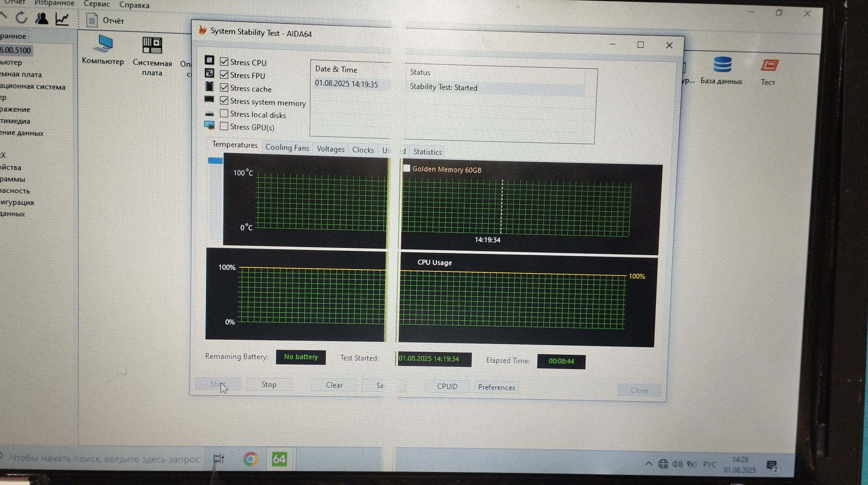The height and width of the screenshot is (485, 868).
Task: Click the AIDA64 taskbar icon
Action: tap(279, 459)
